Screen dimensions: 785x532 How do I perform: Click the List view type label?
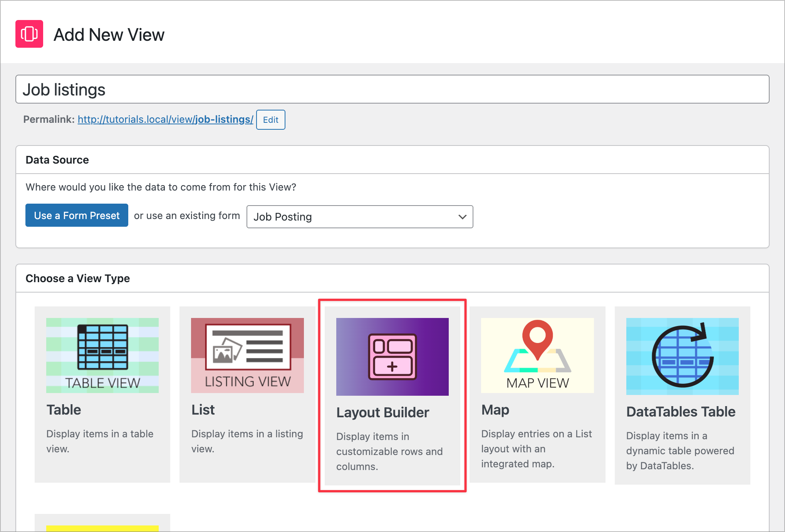[203, 410]
